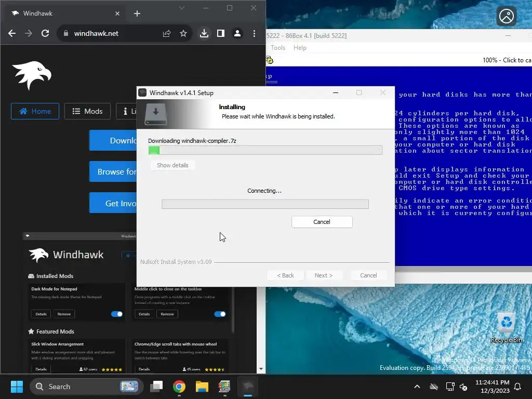532x399 pixels.
Task: Click OneDrive cloud tray icon
Action: tap(434, 387)
